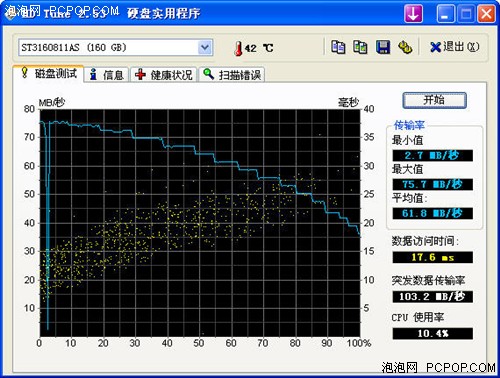Image resolution: width=500 pixels, height=378 pixels.
Task: Click minimum value 2.7 MB/秒
Action: pyautogui.click(x=433, y=155)
